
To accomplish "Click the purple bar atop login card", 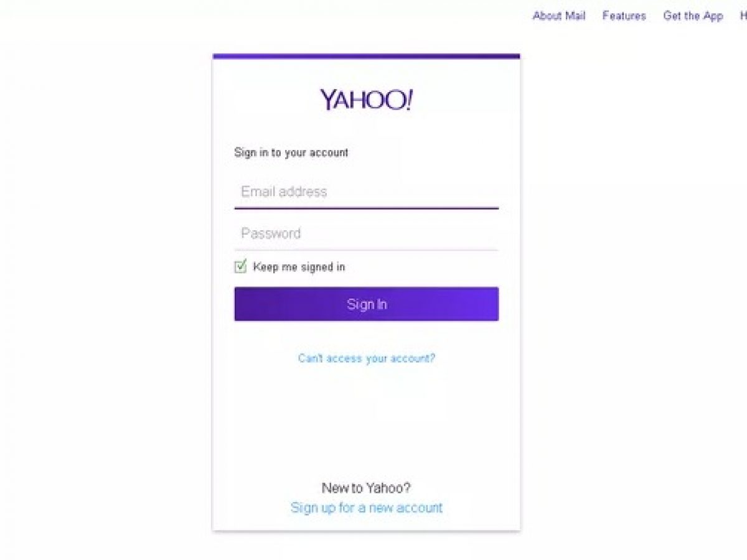I will (366, 56).
